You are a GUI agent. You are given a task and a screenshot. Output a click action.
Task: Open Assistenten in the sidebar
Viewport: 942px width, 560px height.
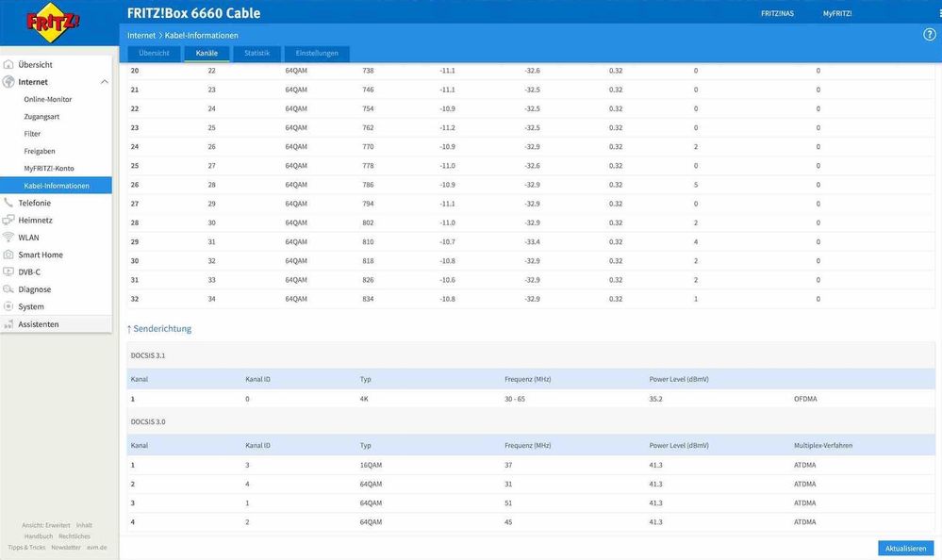click(39, 324)
